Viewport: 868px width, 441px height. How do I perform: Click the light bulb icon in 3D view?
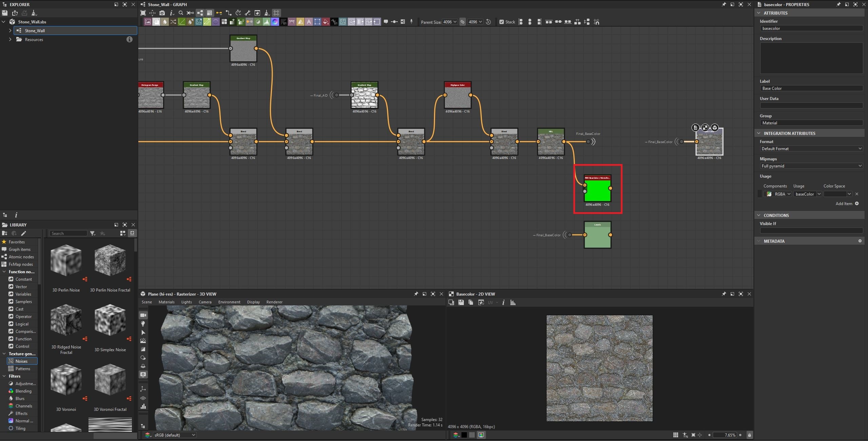(x=143, y=324)
